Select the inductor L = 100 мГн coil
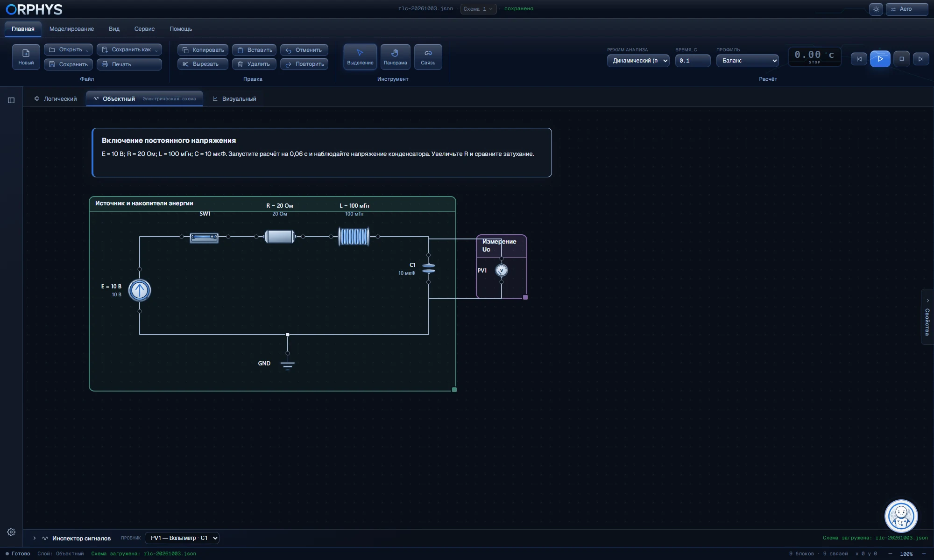The width and height of the screenshot is (934, 560). [354, 237]
